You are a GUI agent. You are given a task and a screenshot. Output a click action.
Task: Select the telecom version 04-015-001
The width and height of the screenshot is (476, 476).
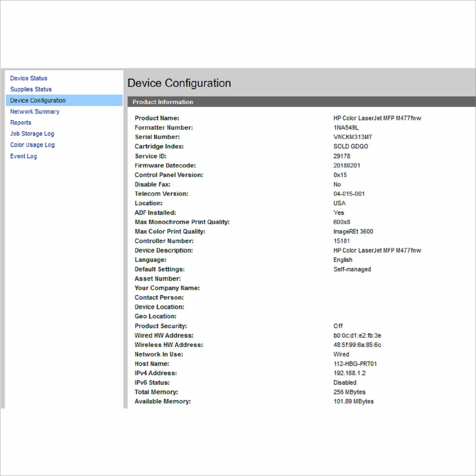pos(349,194)
